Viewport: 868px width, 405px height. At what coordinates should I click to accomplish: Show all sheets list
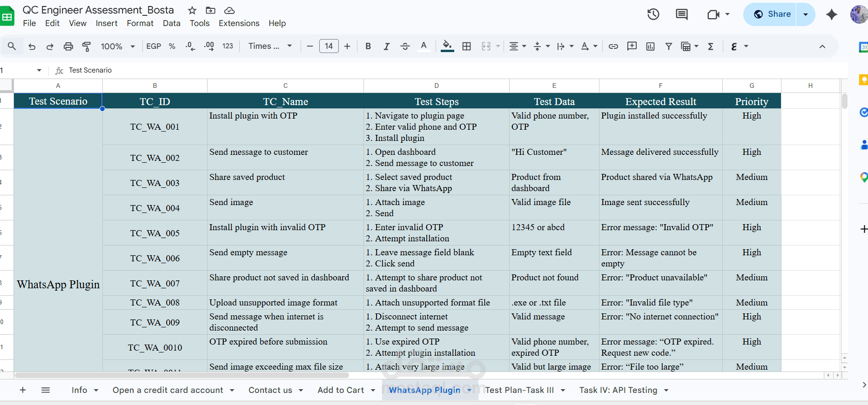tap(46, 390)
